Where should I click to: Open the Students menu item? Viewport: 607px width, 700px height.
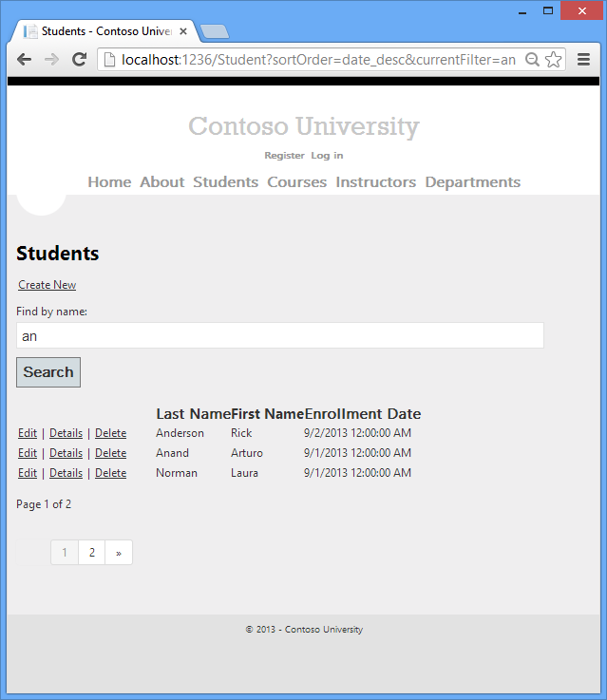click(226, 182)
